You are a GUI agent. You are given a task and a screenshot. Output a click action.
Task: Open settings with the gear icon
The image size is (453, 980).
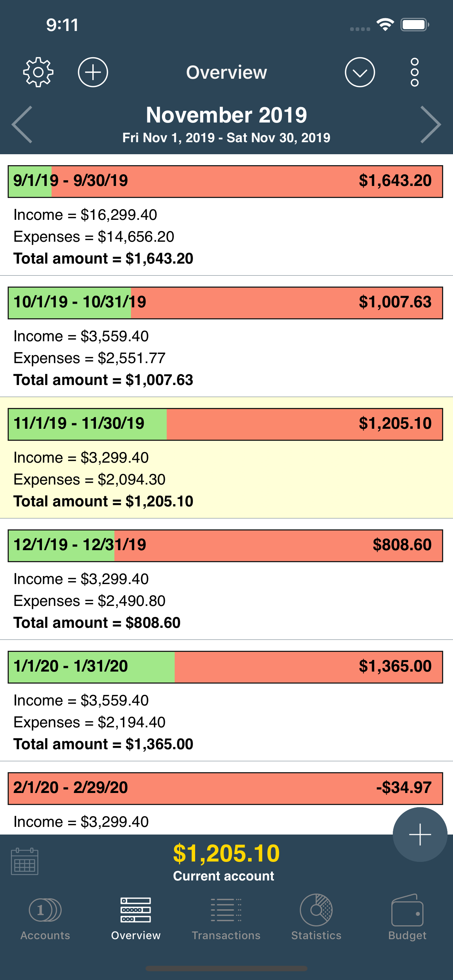(x=38, y=72)
